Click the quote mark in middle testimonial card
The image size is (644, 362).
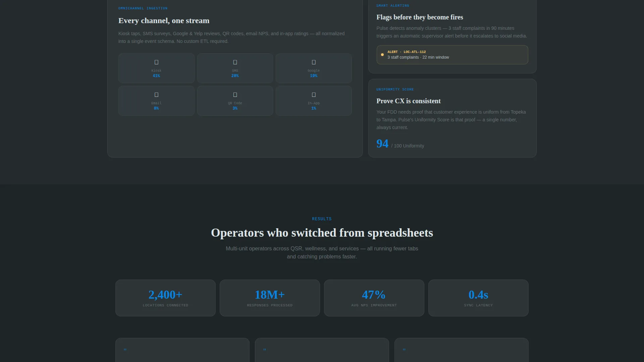click(265, 350)
